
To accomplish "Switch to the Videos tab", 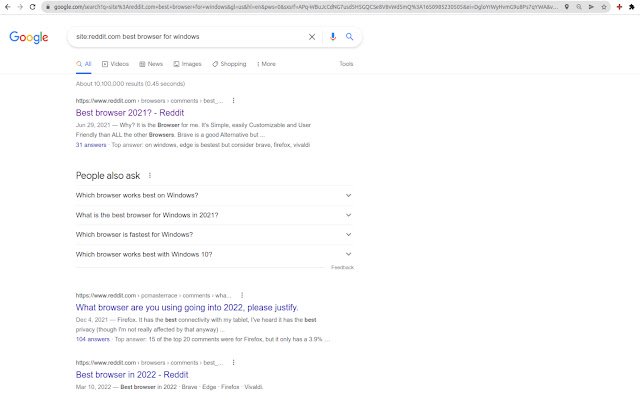I will tap(115, 64).
